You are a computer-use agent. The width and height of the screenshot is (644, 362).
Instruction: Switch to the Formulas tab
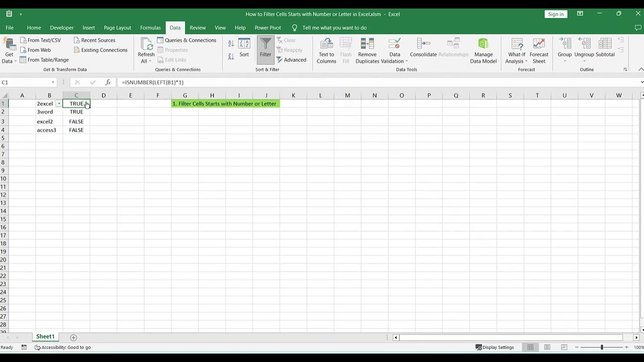pyautogui.click(x=150, y=28)
